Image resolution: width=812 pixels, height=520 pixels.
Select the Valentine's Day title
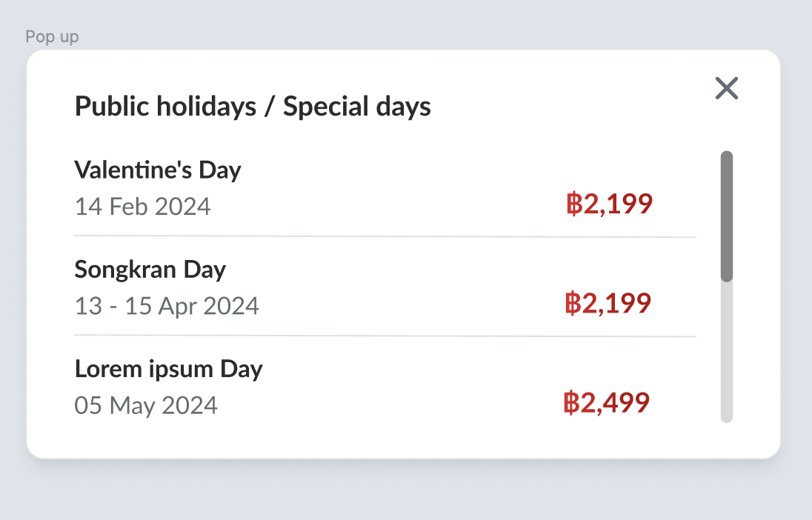(x=158, y=170)
